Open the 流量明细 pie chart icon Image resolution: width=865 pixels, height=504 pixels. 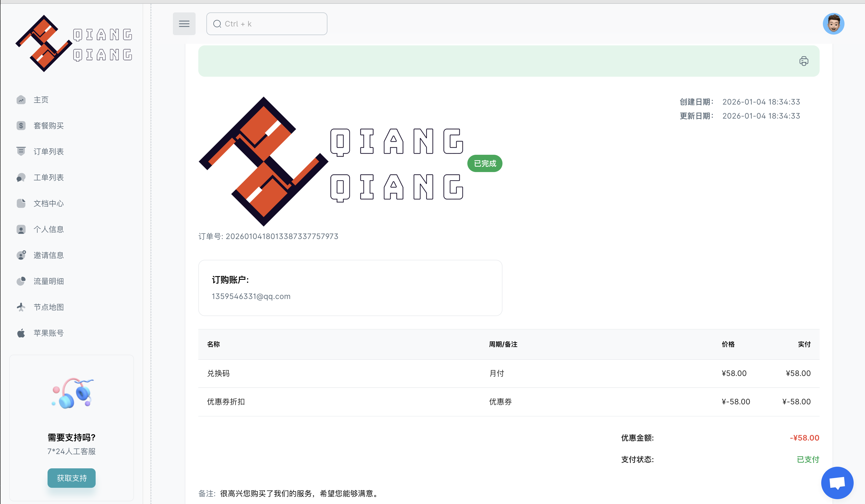[x=21, y=281]
